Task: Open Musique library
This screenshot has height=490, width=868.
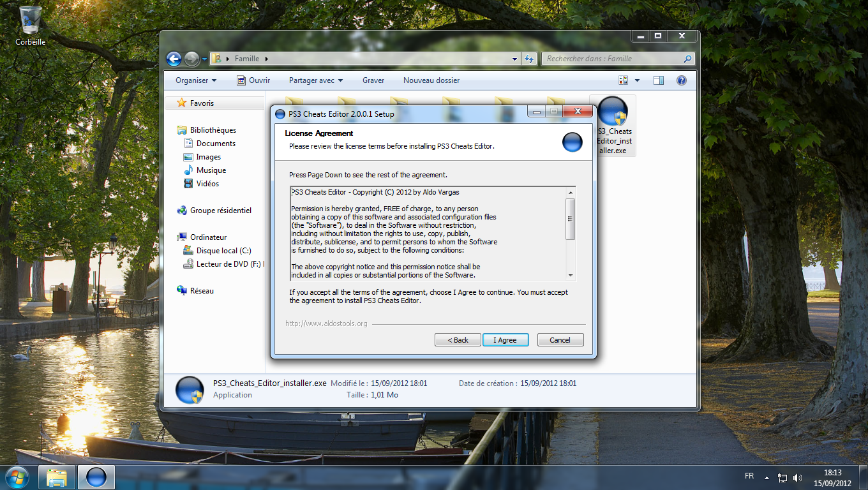Action: click(211, 170)
